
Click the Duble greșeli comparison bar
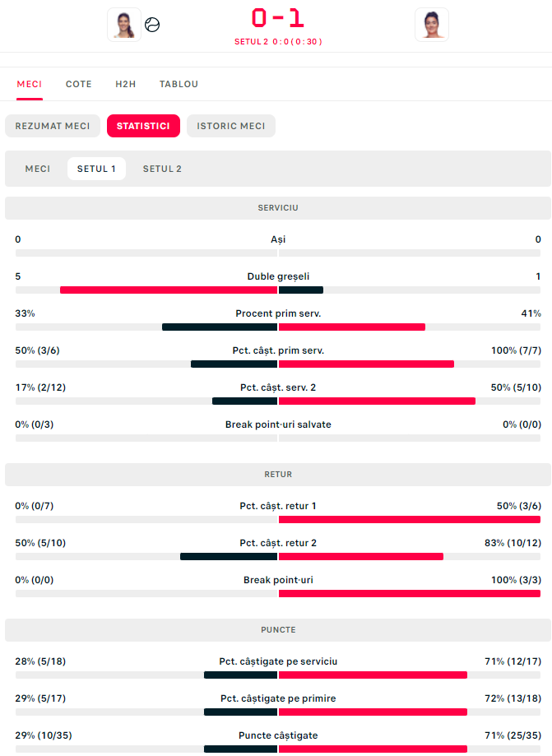(x=278, y=290)
